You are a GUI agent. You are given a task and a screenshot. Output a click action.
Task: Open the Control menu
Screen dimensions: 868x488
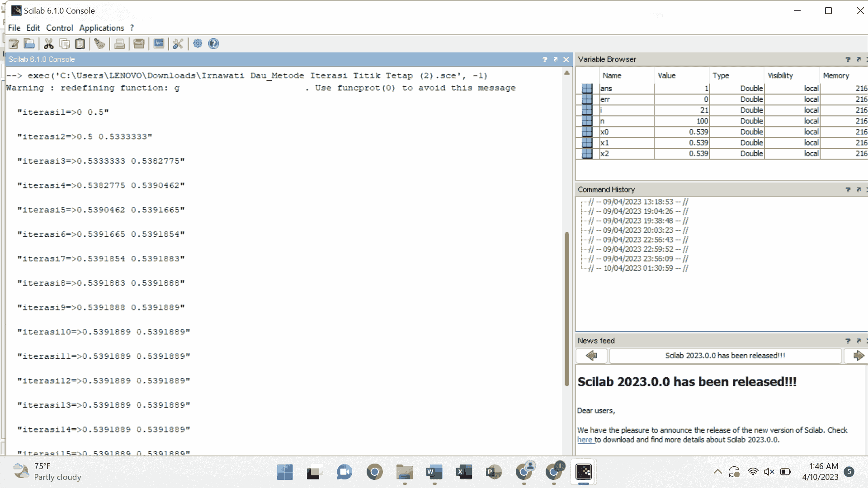tap(59, 28)
